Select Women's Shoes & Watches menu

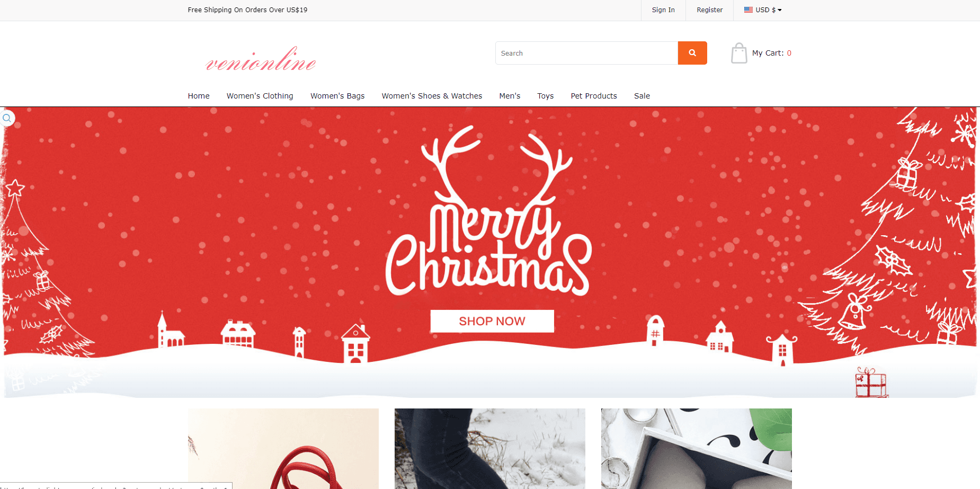432,96
